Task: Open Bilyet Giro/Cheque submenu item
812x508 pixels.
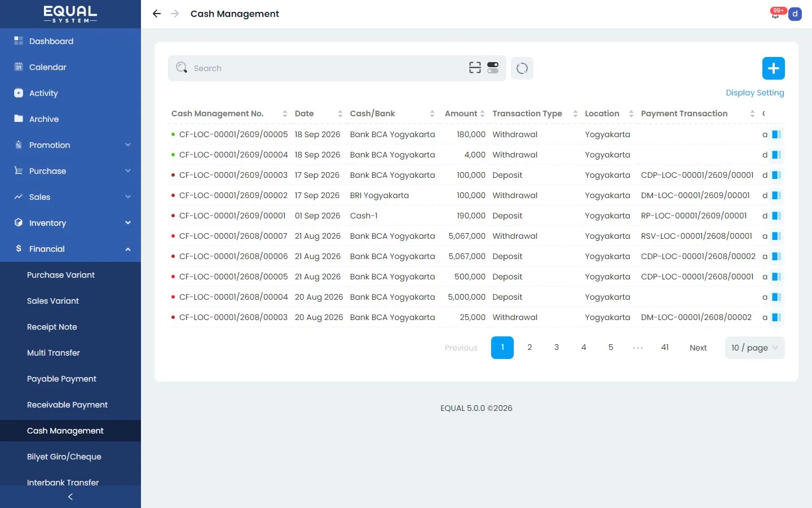Action: coord(64,457)
